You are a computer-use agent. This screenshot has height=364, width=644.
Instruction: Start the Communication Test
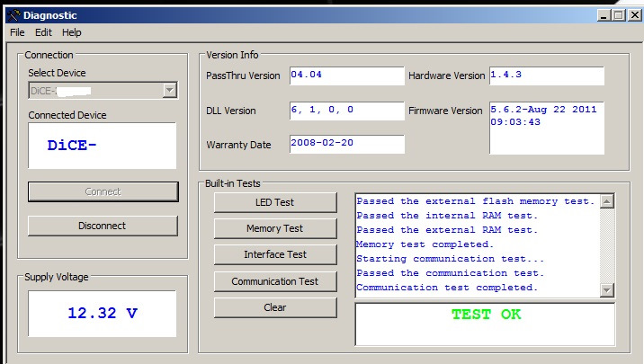click(x=275, y=281)
